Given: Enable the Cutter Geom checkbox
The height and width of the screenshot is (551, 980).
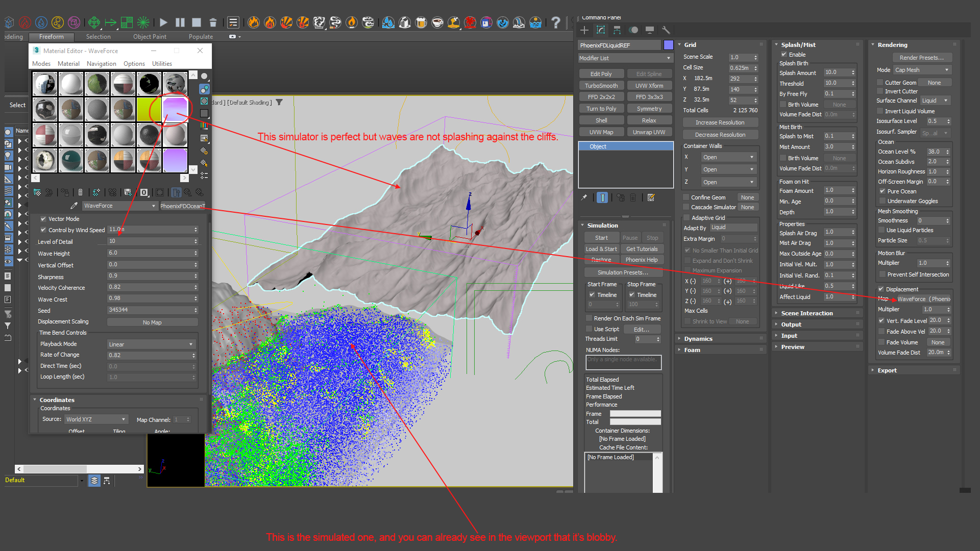Looking at the screenshot, I should [880, 83].
